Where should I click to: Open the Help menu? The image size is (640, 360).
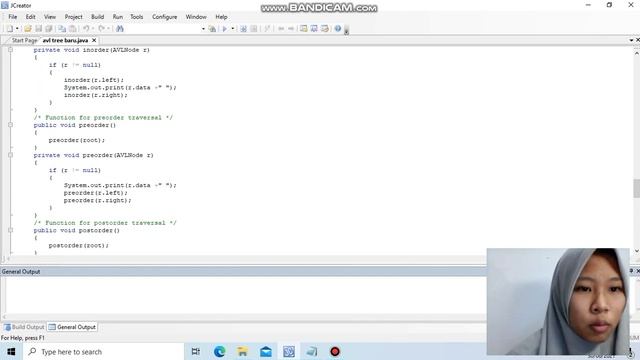point(221,17)
